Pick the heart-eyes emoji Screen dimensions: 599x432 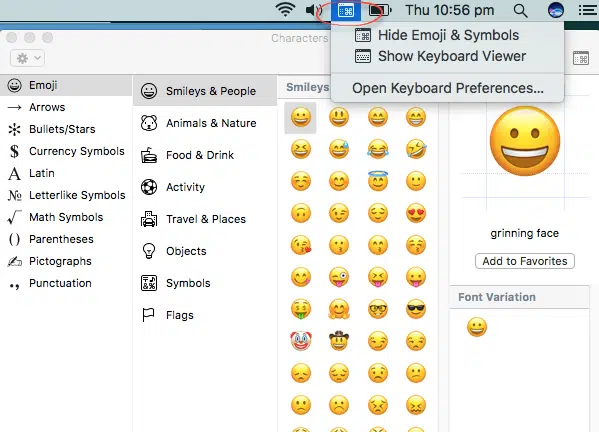pos(416,213)
